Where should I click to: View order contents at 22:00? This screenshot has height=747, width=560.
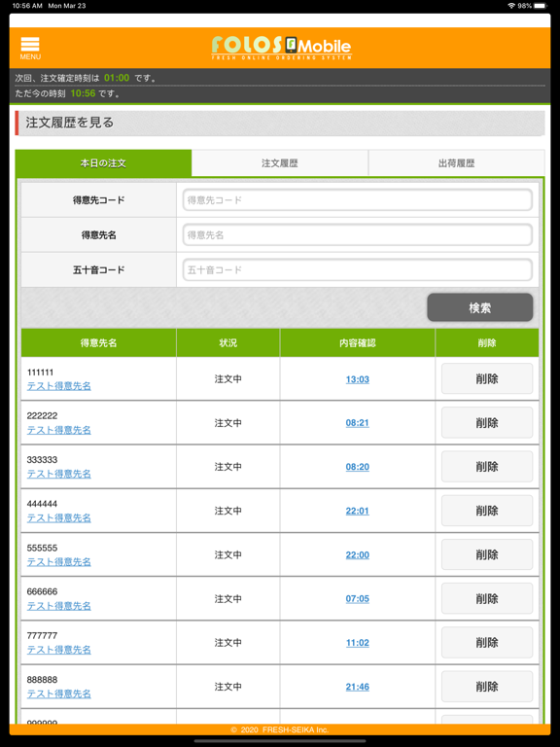coord(358,554)
